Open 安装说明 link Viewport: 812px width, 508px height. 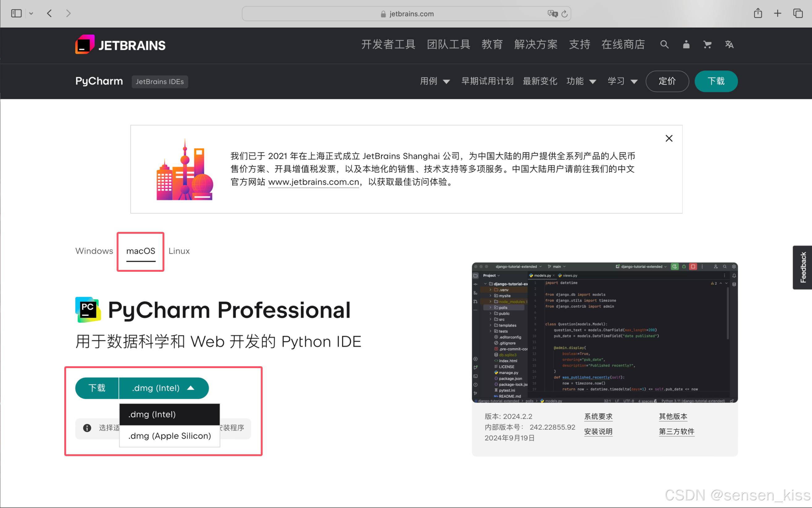598,431
